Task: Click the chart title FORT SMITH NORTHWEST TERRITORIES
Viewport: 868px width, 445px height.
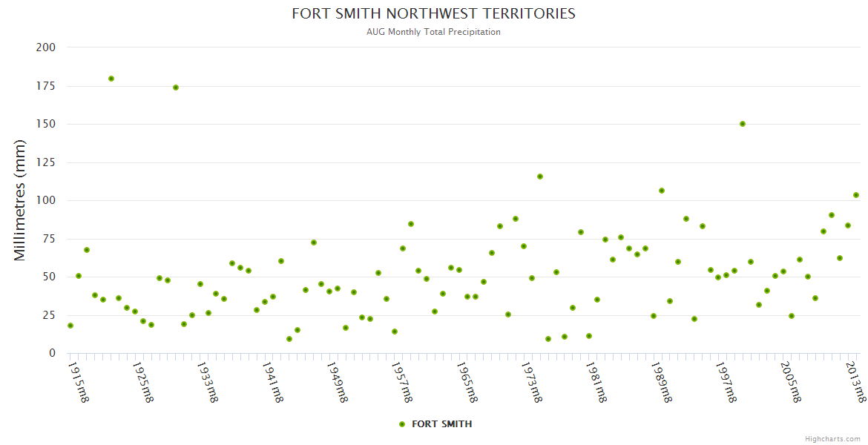Action: (433, 14)
